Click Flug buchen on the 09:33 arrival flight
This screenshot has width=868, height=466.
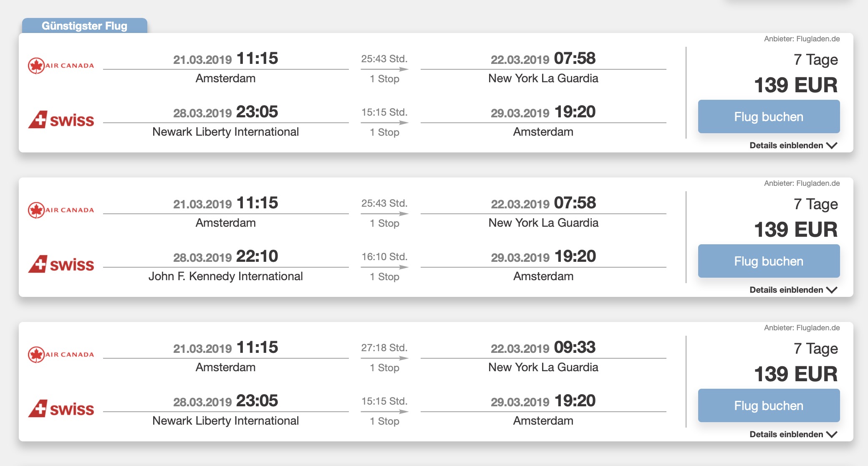point(769,405)
